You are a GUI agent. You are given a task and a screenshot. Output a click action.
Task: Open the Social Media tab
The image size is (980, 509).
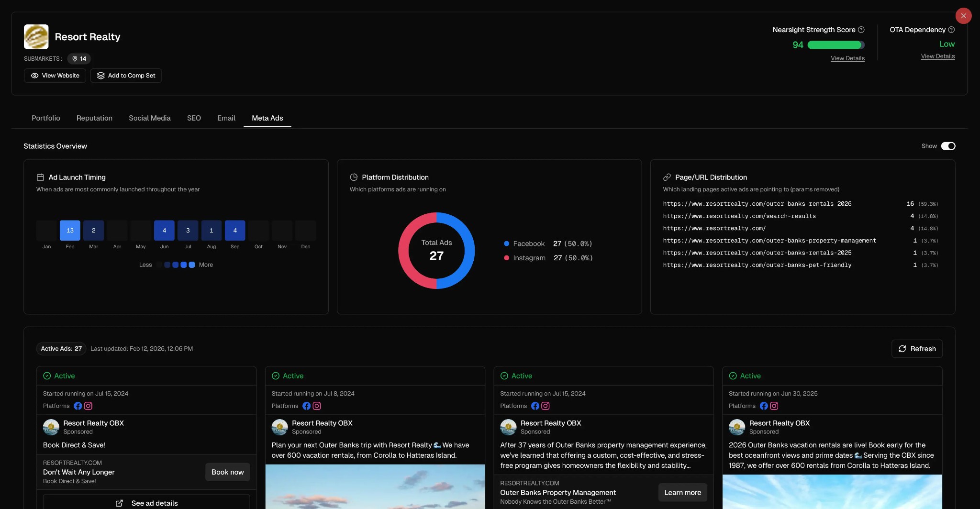point(150,118)
